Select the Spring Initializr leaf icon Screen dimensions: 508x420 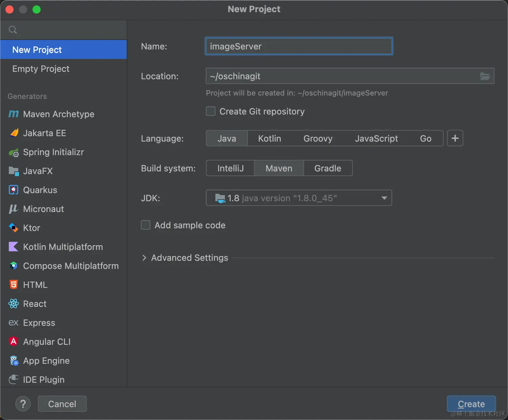click(x=14, y=152)
